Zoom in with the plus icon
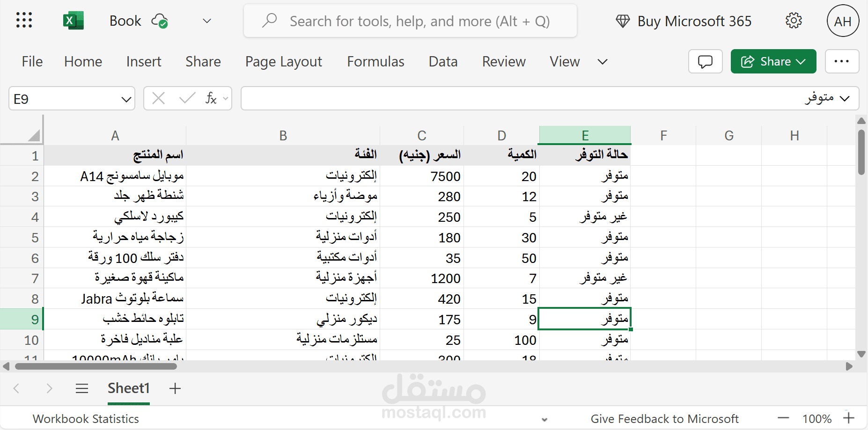This screenshot has width=868, height=430. pyautogui.click(x=849, y=418)
